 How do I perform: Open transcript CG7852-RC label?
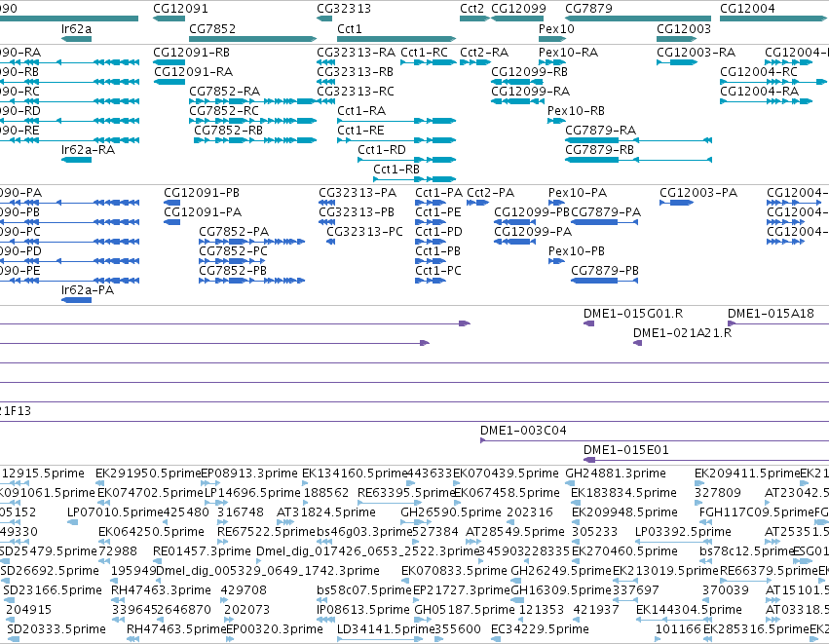click(224, 110)
